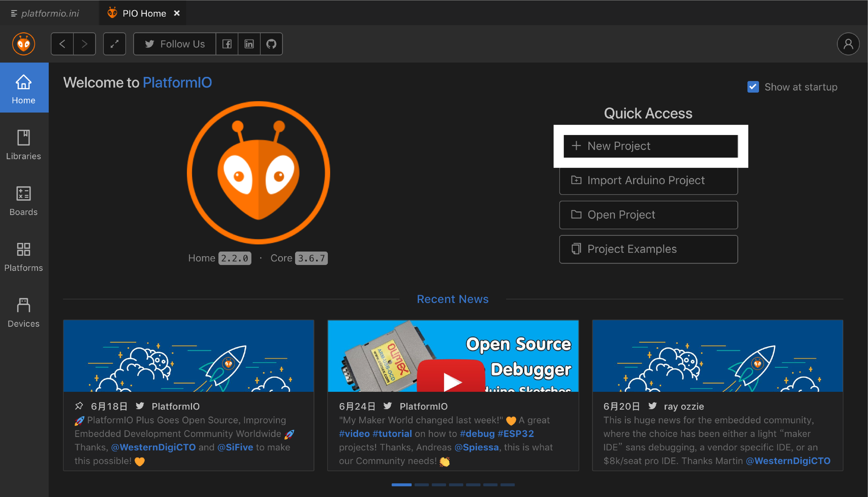Click the GitHub icon in toolbar
Viewport: 868px width, 497px height.
[271, 44]
